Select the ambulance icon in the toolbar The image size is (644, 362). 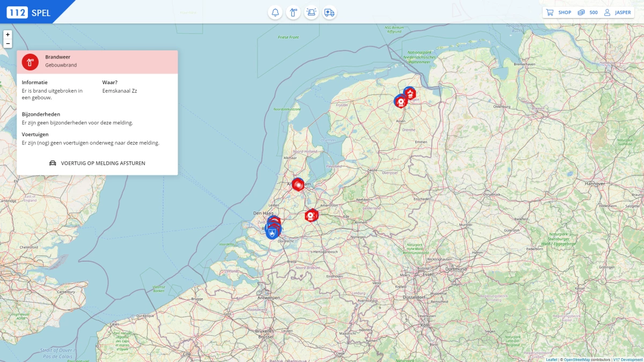click(329, 12)
